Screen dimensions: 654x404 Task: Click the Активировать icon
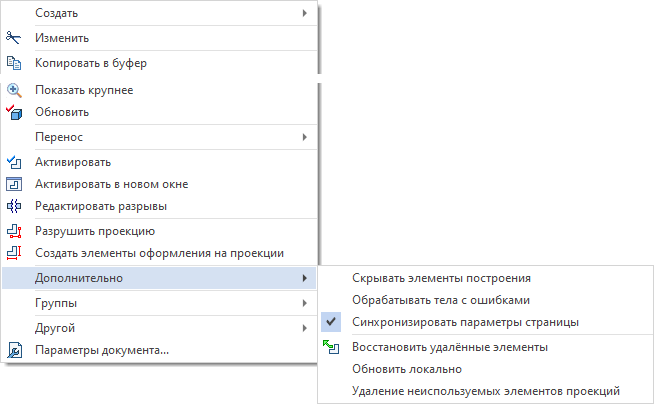14,162
